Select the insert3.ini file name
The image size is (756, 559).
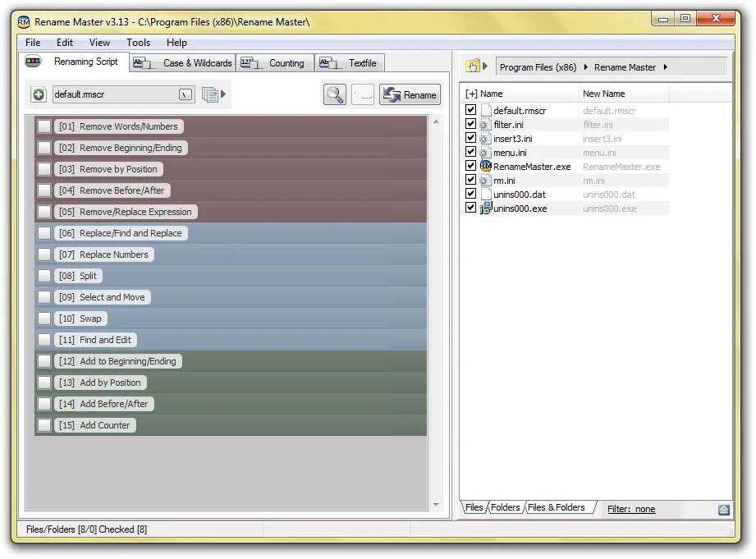click(x=512, y=139)
